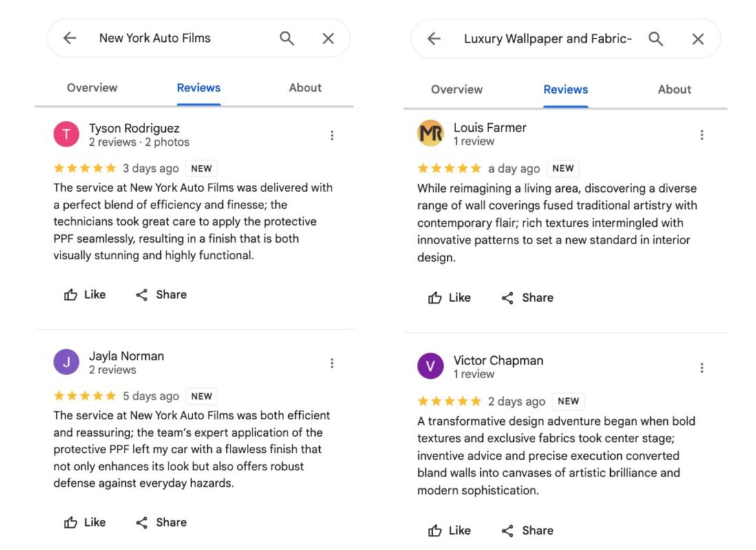Click the back arrow on the left panel
The image size is (756, 550).
coord(69,38)
